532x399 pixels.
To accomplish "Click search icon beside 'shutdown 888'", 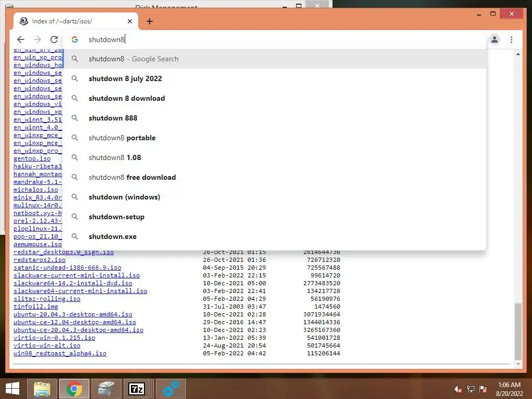I will 75,118.
